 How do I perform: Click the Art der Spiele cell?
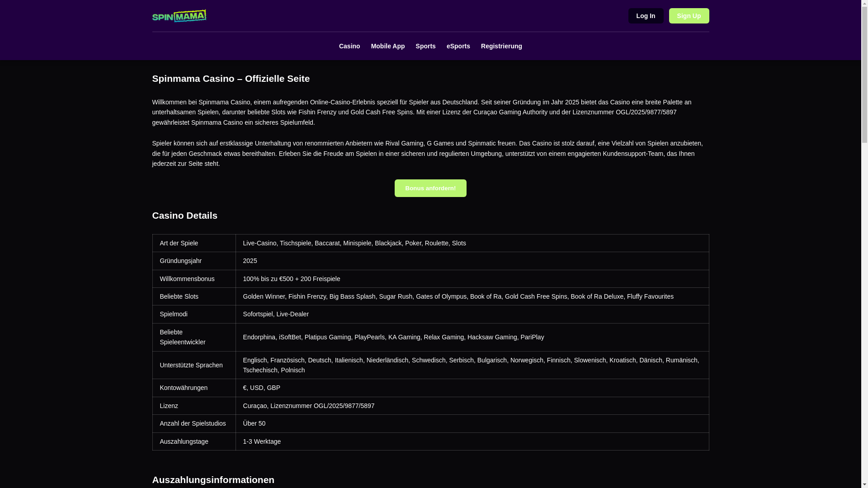coord(194,243)
